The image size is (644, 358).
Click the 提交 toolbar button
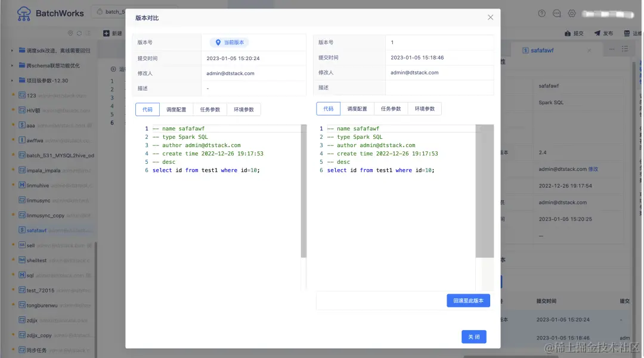(574, 33)
